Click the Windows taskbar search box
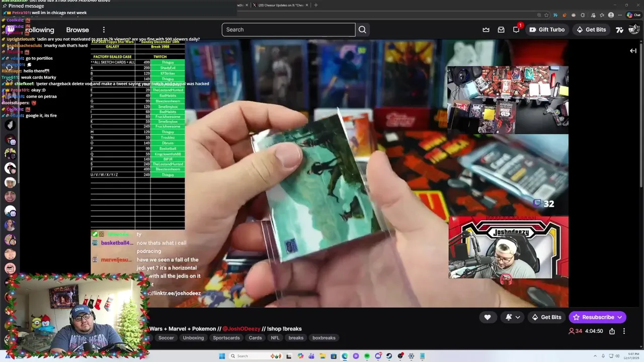644x362 pixels. click(256, 356)
